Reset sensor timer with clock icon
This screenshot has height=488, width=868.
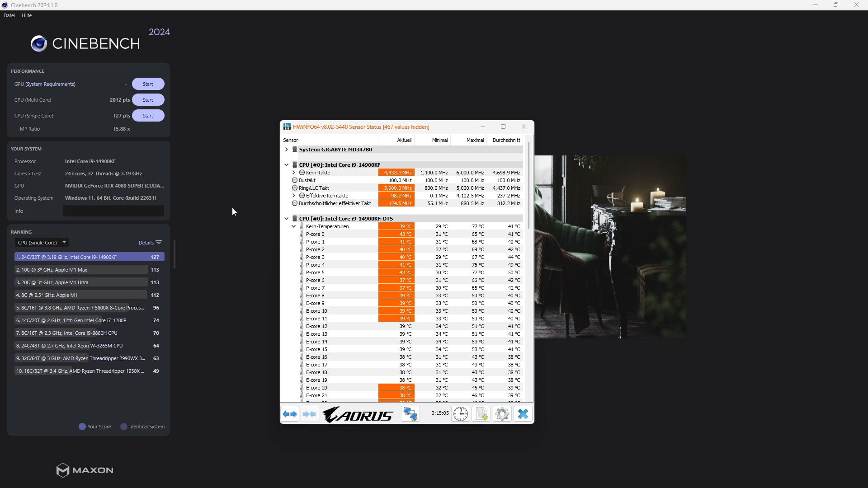pyautogui.click(x=460, y=414)
